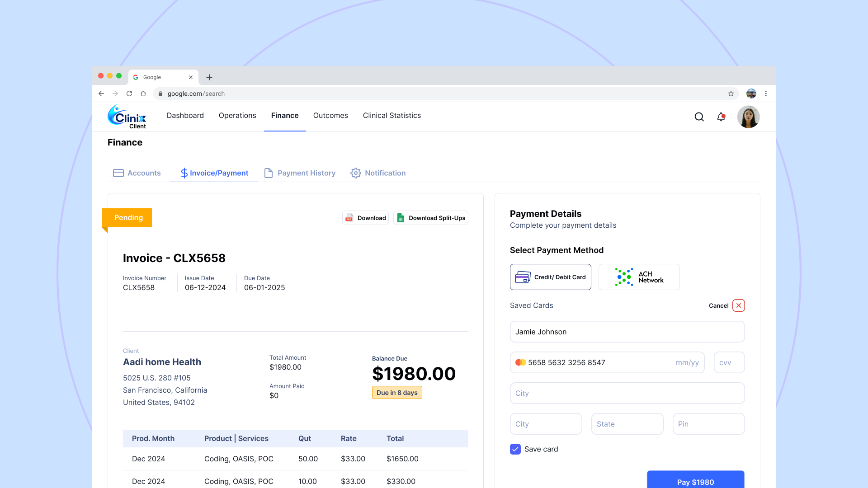This screenshot has height=488, width=868.
Task: Click Download Split-Ups button
Action: pos(431,218)
